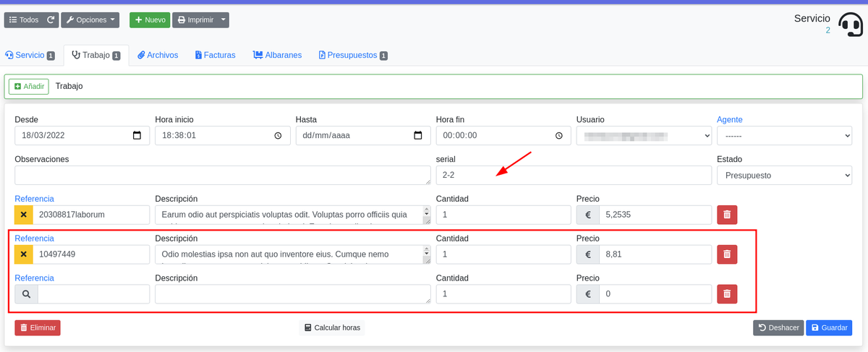Click the reference field 20308817laborum
This screenshot has width=868, height=352.
tap(91, 215)
